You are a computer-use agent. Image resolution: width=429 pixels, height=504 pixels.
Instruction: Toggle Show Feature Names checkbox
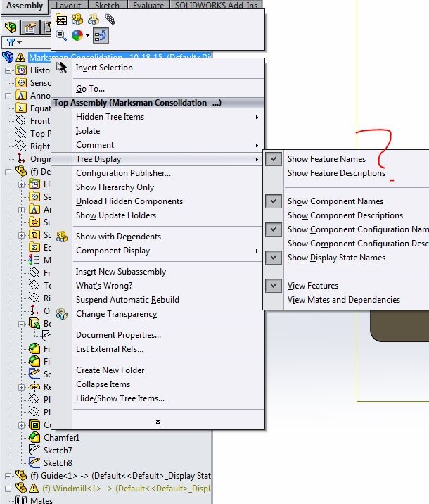tap(274, 159)
